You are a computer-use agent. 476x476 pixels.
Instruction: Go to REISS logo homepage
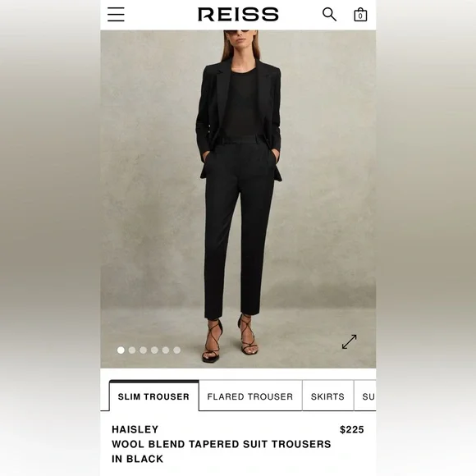[238, 14]
